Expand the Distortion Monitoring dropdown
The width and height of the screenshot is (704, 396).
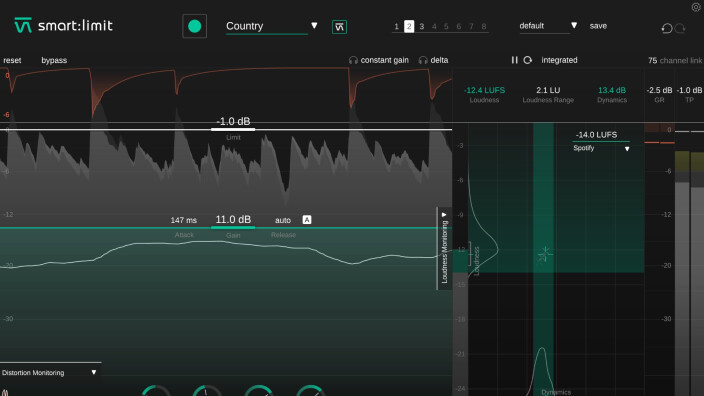(49, 372)
